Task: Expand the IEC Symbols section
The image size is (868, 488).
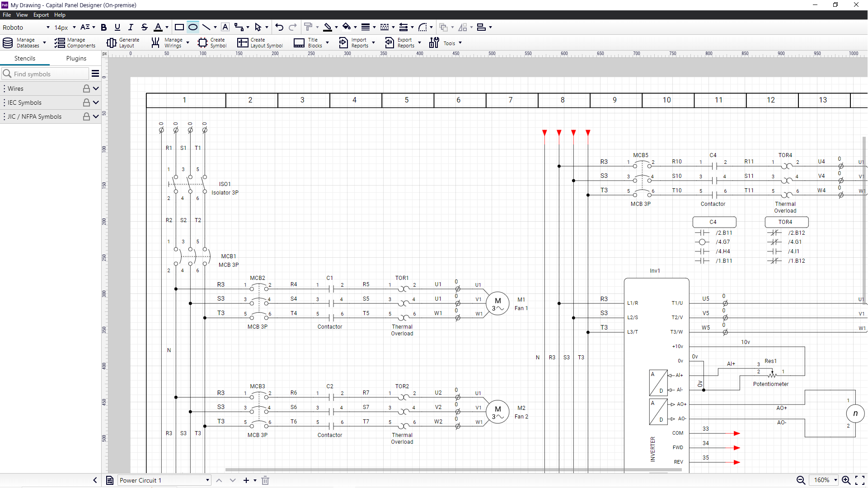Action: pos(94,102)
